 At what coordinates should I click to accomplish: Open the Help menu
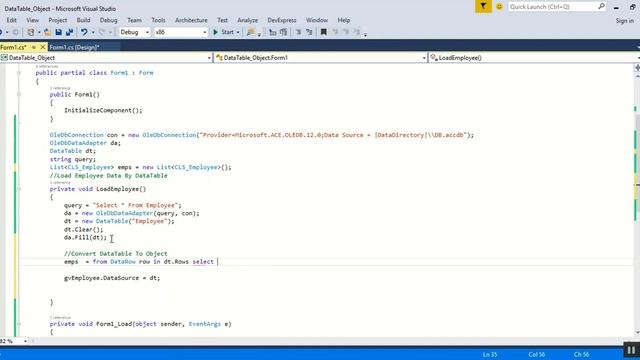(x=344, y=20)
